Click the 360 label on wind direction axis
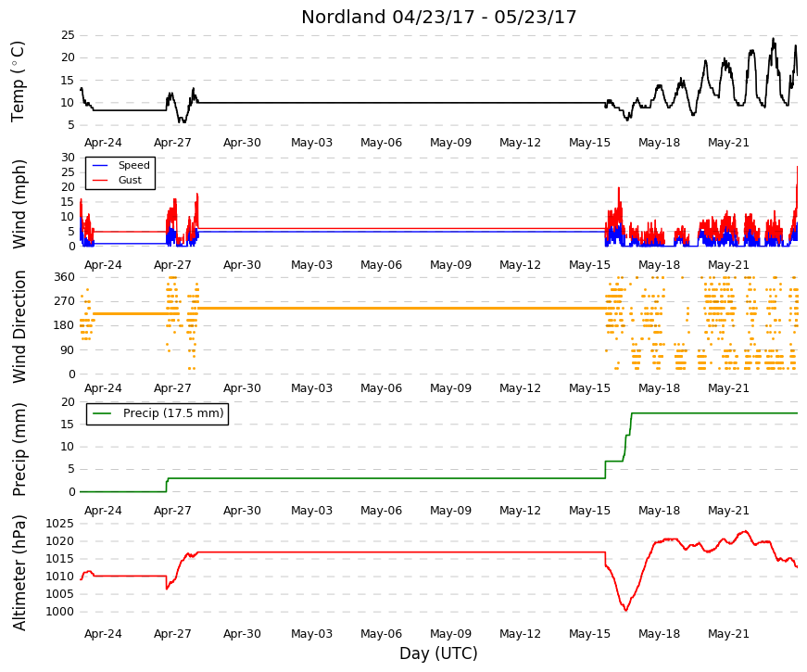Screen dimensions: 807x672 pos(65,277)
